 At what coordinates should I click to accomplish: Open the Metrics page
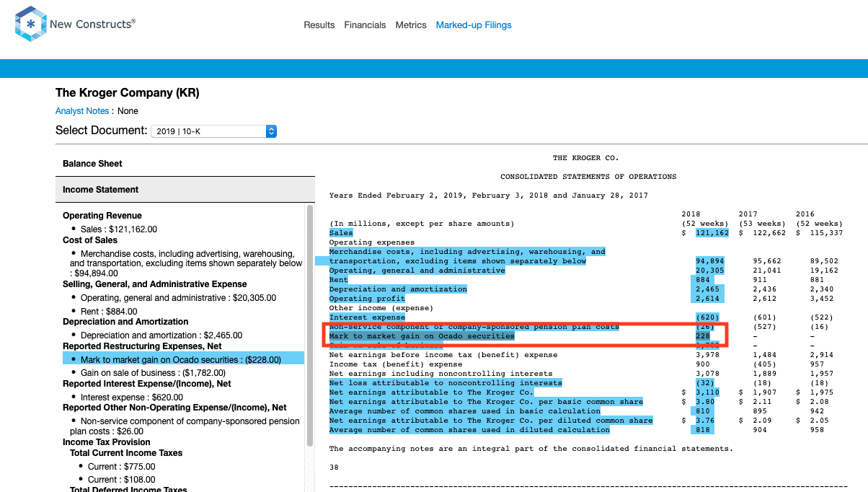[411, 25]
